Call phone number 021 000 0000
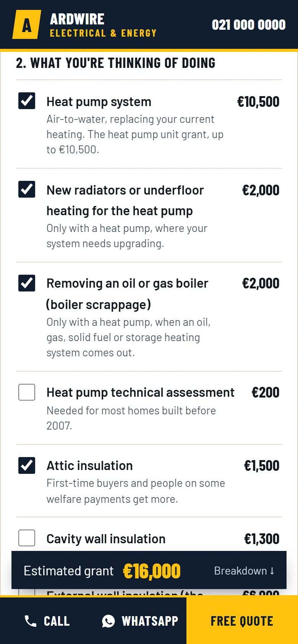 (249, 25)
